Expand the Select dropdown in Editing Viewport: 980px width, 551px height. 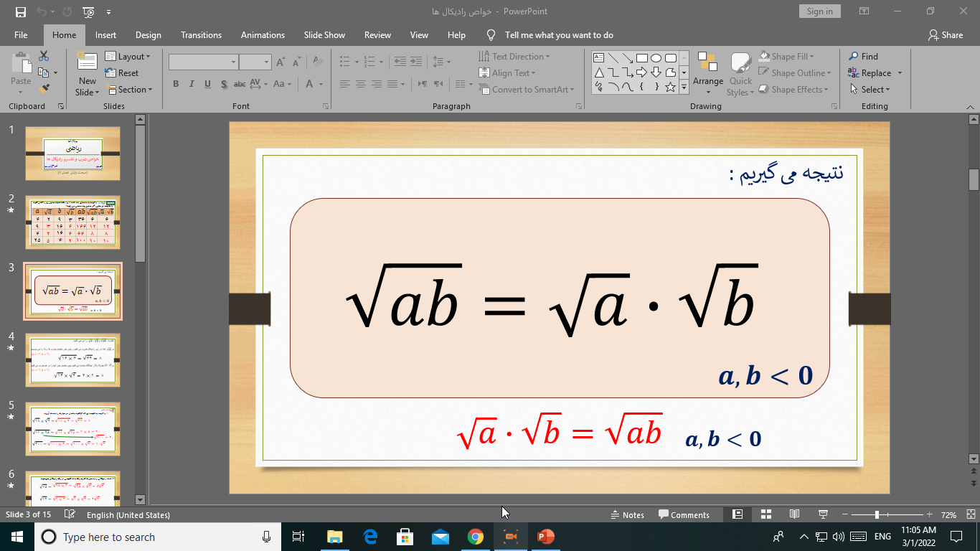tap(870, 90)
